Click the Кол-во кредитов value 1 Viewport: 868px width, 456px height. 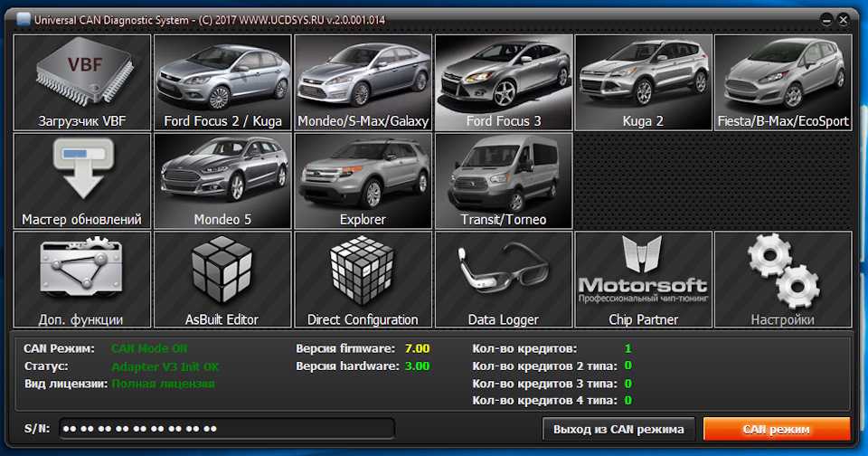(x=627, y=348)
